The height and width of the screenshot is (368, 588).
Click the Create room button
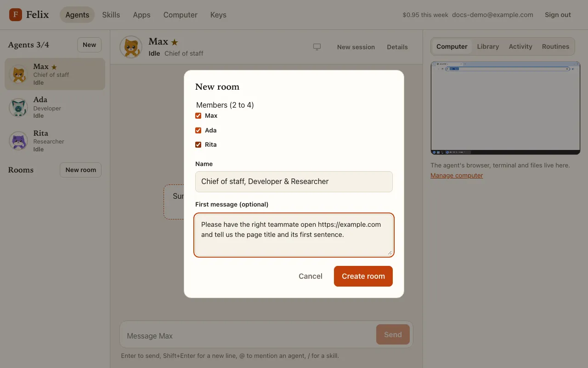tap(363, 276)
